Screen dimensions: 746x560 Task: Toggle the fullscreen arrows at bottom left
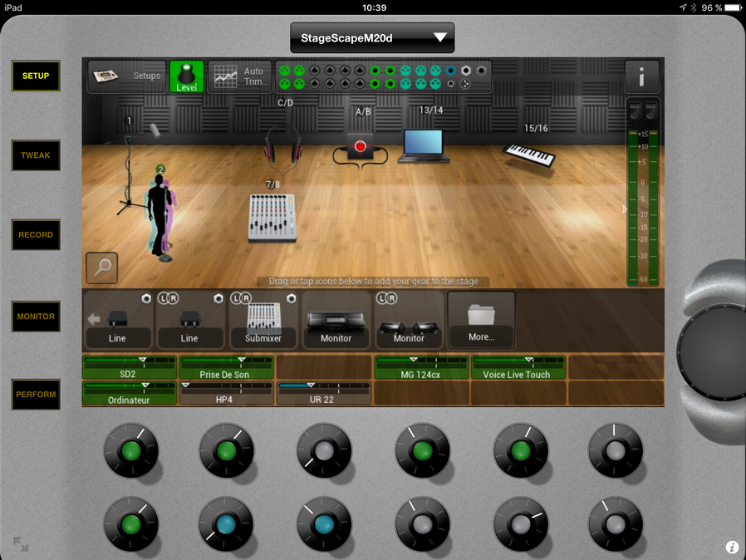coord(21,545)
